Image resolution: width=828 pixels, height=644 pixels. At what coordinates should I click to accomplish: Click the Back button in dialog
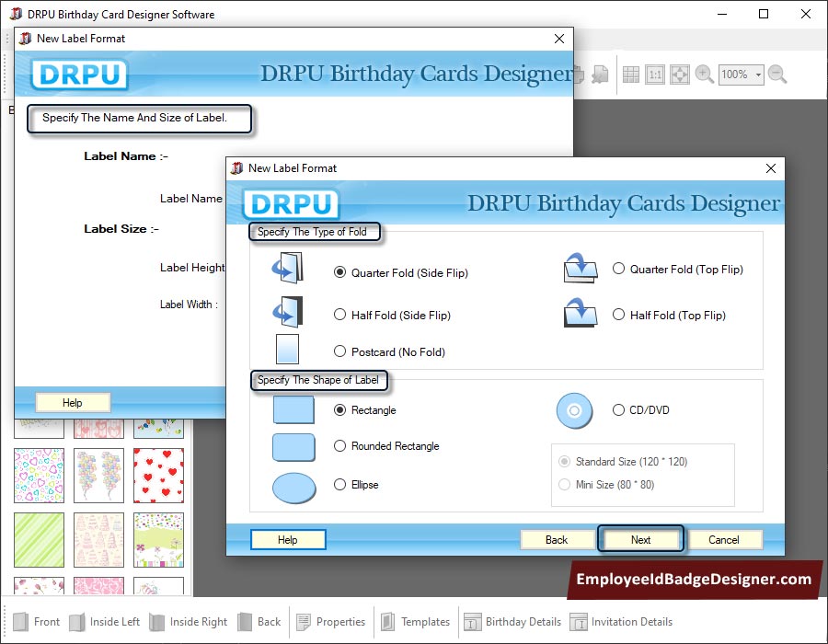point(557,539)
